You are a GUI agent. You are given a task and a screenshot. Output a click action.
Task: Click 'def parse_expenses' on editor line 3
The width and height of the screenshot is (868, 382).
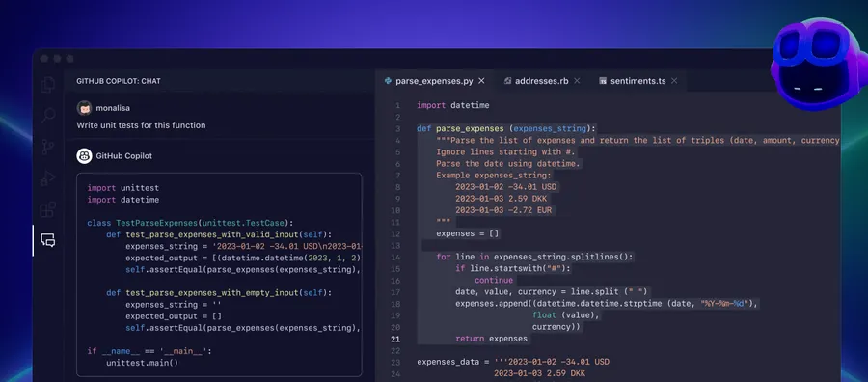point(460,128)
